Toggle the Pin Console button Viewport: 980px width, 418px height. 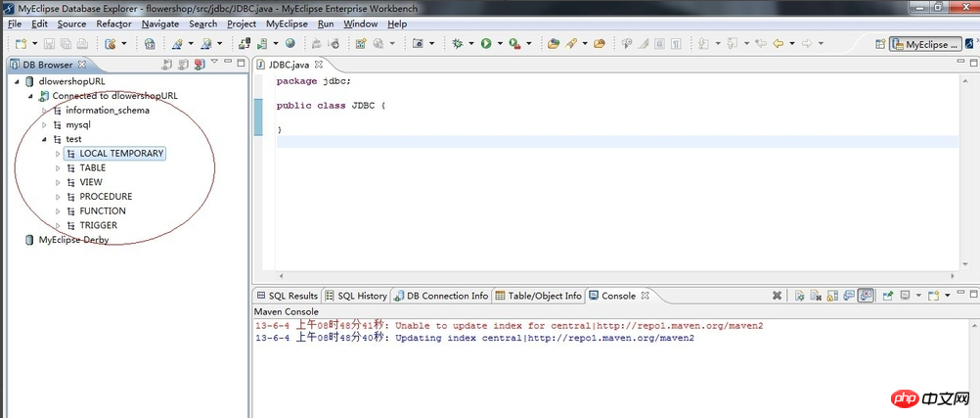[x=887, y=296]
